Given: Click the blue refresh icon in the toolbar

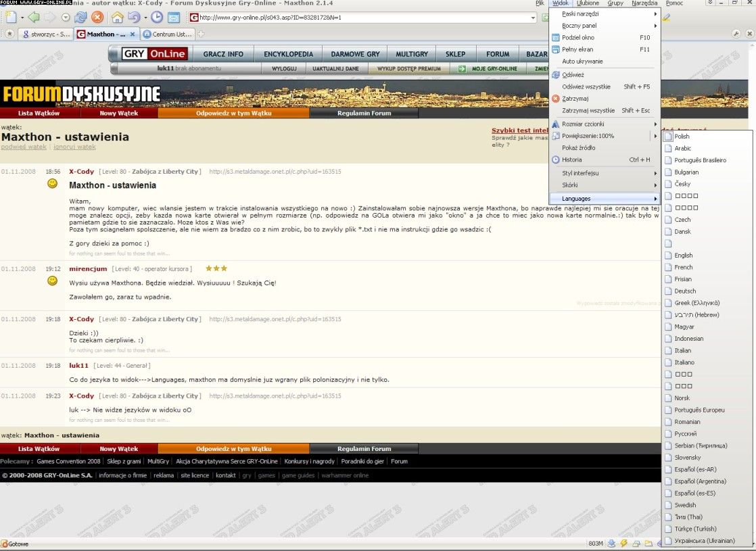Looking at the screenshot, I should click(x=80, y=18).
